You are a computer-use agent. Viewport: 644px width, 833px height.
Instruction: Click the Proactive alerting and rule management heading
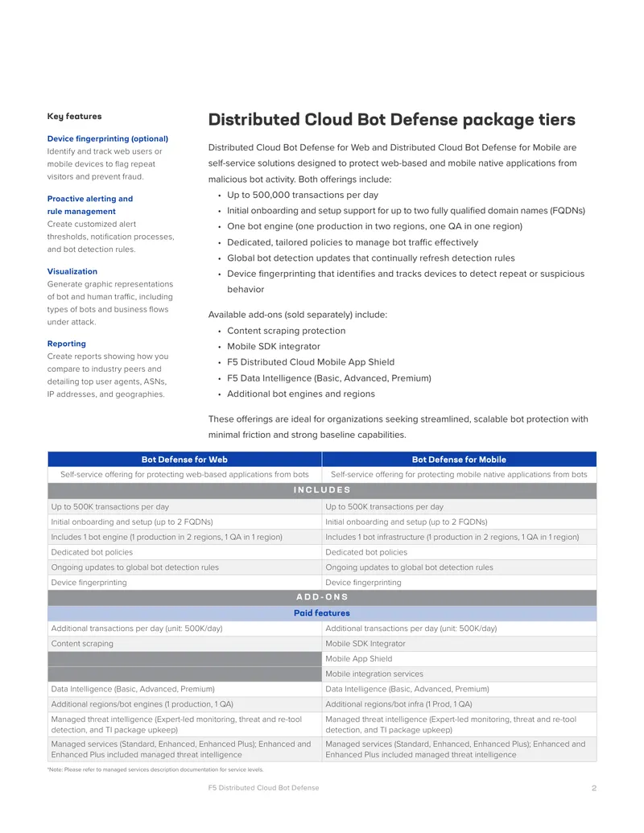point(90,205)
